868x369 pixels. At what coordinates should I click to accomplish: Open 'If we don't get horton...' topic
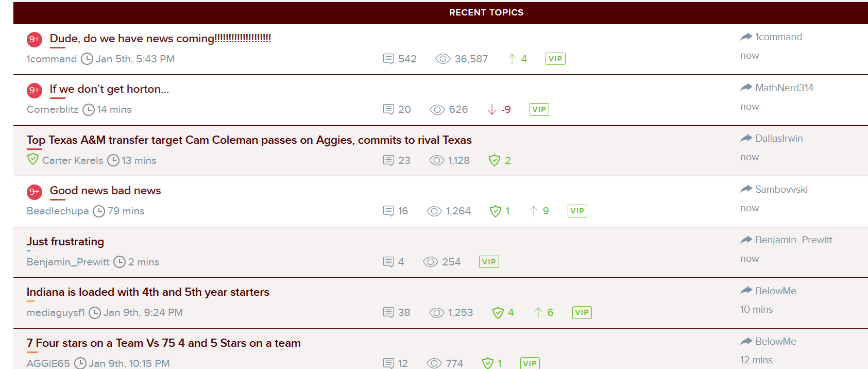[x=109, y=89]
